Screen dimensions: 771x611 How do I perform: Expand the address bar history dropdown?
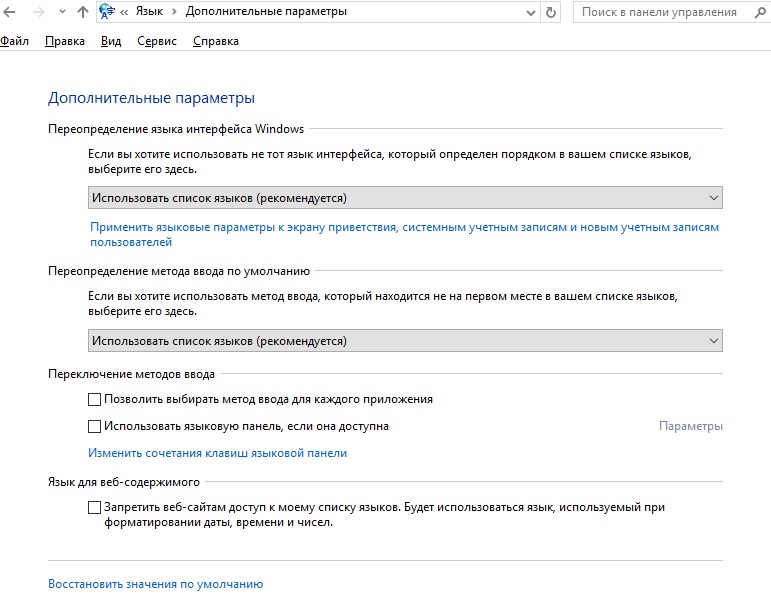click(530, 13)
